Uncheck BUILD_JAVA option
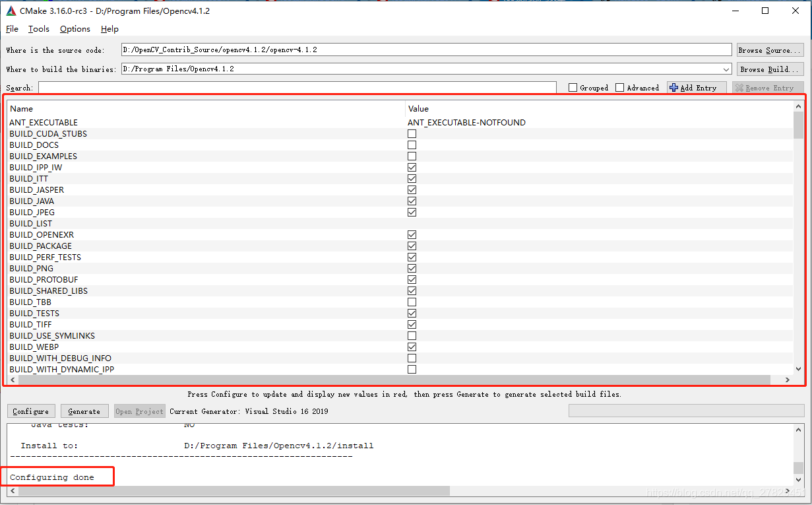The image size is (812, 505). coord(412,201)
